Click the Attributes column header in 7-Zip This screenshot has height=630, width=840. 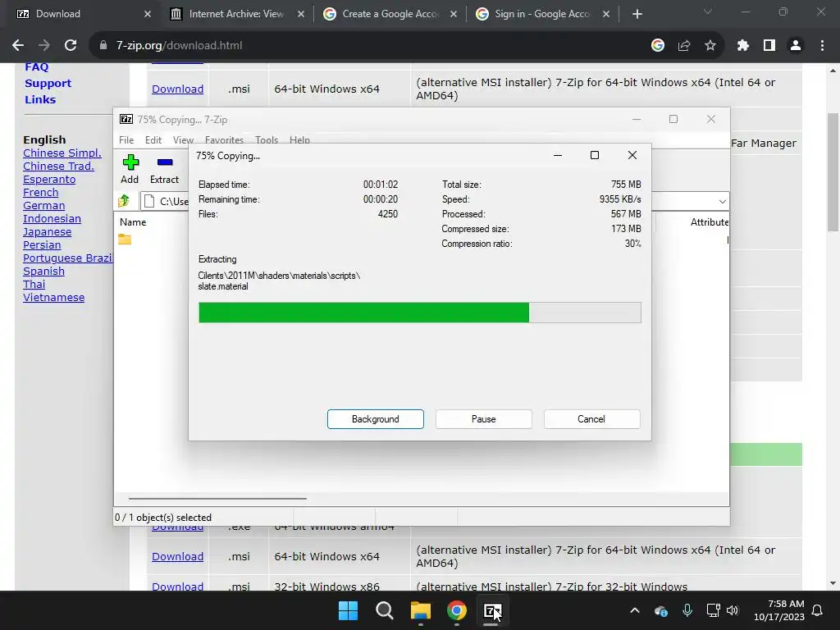coord(710,221)
